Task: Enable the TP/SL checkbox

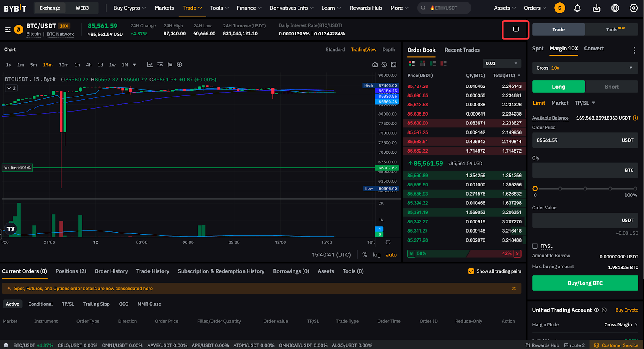Action: [535, 246]
